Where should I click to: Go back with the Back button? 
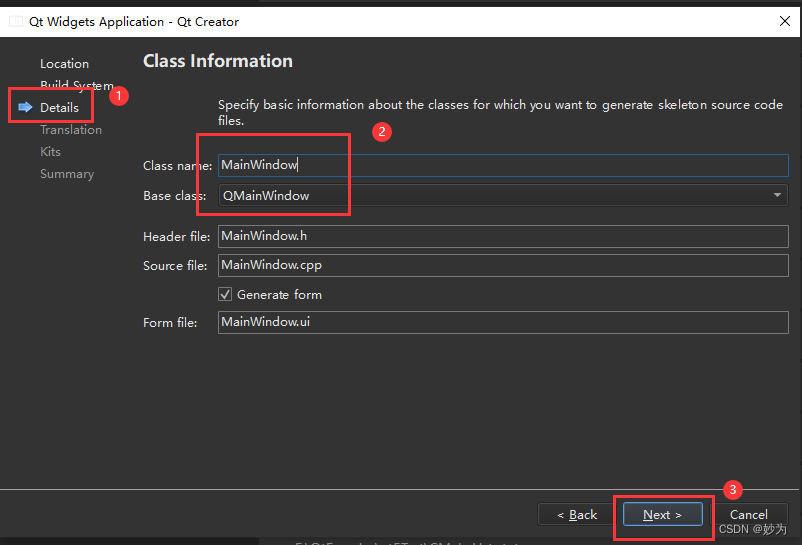577,514
